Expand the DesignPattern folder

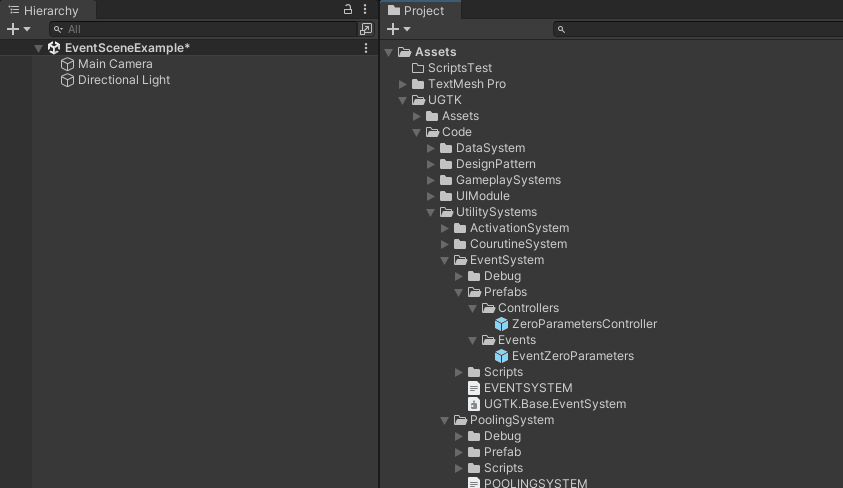(431, 164)
